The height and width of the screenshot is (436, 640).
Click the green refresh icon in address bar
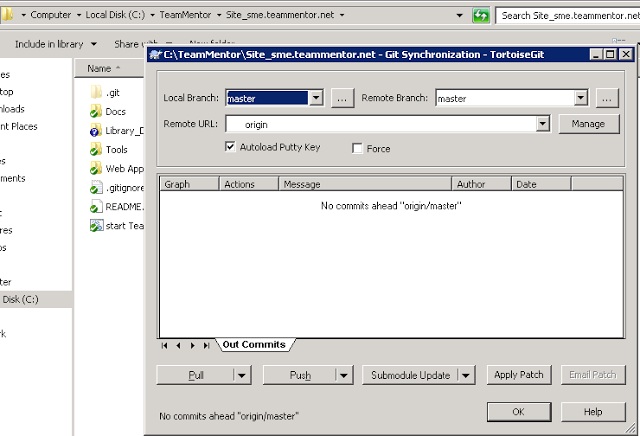[x=481, y=16]
